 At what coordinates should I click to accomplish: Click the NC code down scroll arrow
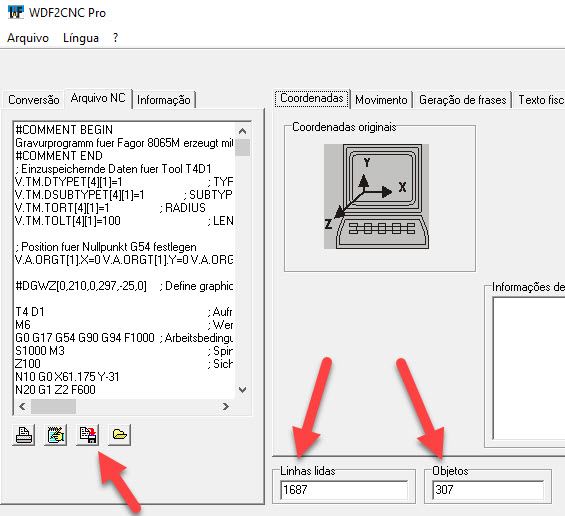[x=243, y=390]
